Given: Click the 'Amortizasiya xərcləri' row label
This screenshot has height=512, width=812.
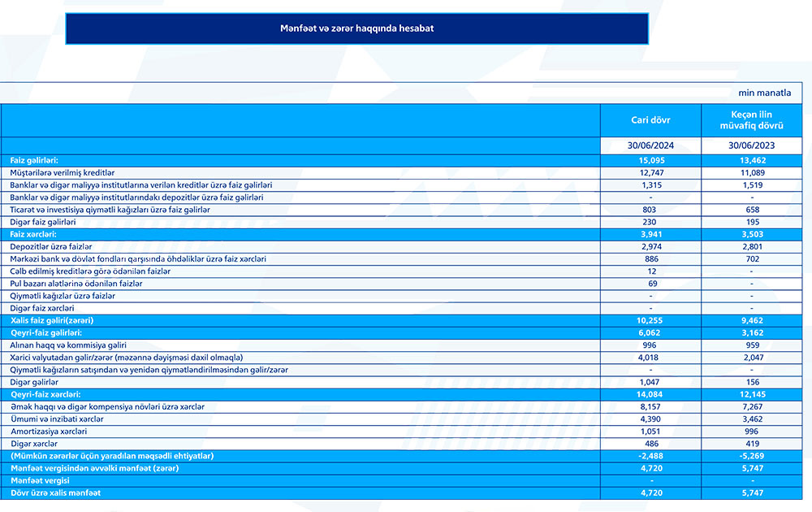Looking at the screenshot, I should [x=49, y=431].
